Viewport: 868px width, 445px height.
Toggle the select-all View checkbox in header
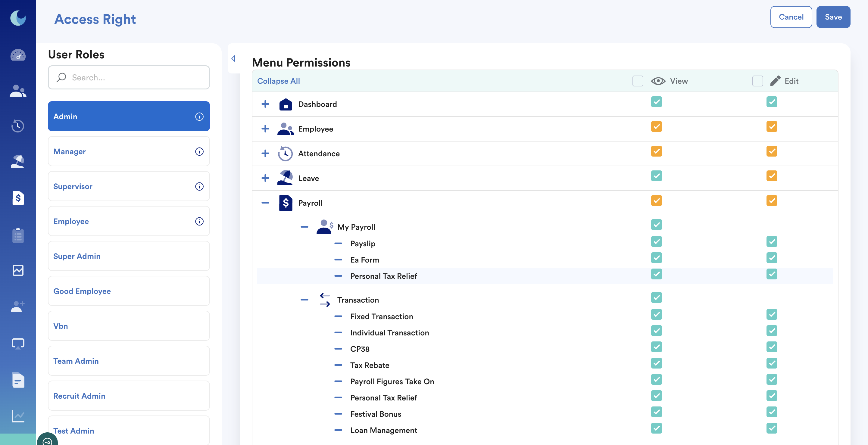tap(638, 81)
